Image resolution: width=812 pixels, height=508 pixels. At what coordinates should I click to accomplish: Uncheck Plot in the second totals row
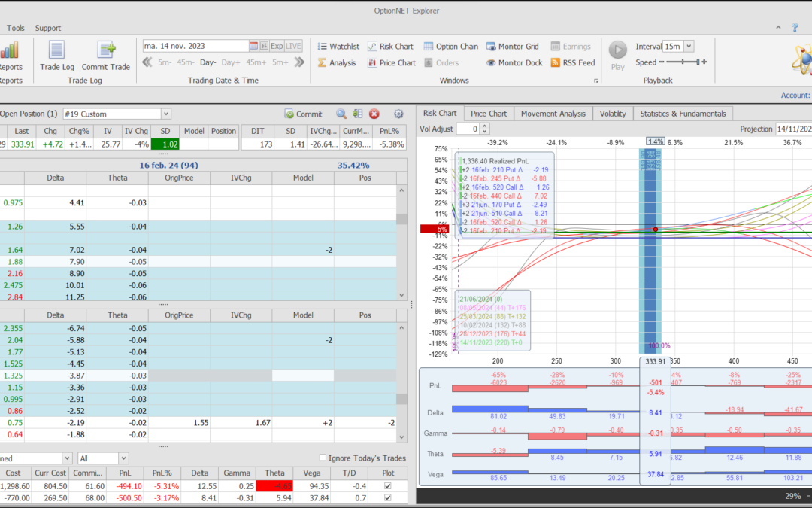pos(387,497)
